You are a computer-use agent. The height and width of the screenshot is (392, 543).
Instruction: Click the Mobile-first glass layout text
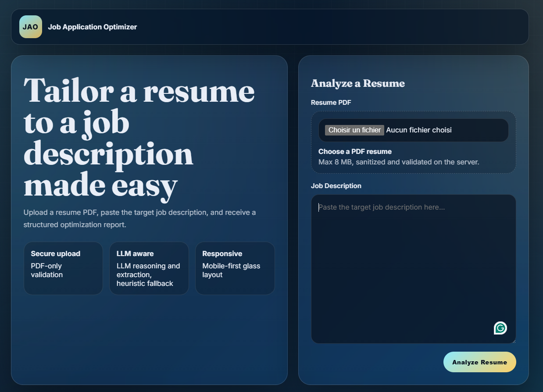pos(231,270)
